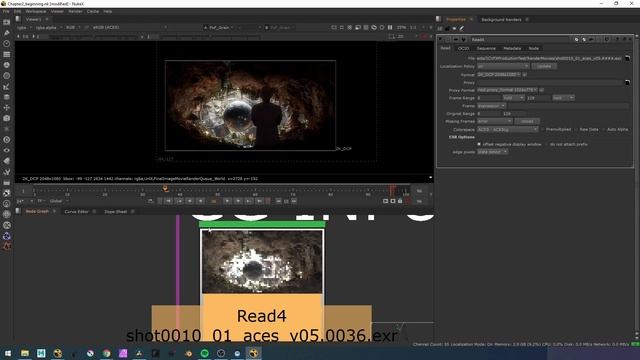
Task: Open the Cache menu
Action: [x=93, y=11]
